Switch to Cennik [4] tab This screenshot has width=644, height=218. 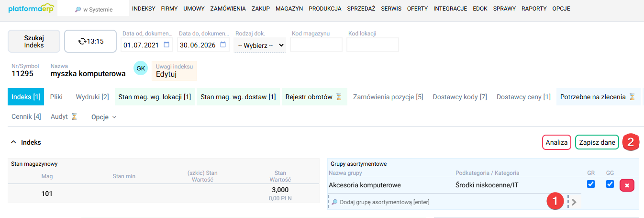tap(26, 116)
